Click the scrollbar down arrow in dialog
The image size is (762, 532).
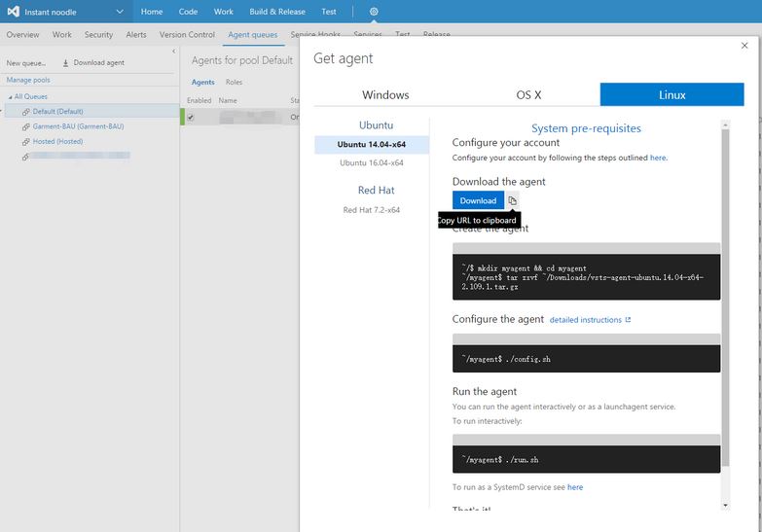[x=726, y=506]
